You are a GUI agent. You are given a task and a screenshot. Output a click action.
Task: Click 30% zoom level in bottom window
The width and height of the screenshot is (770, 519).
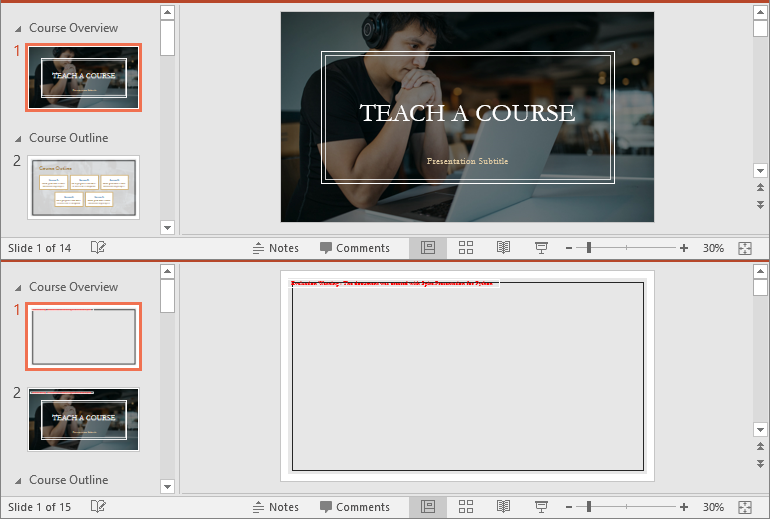point(713,507)
